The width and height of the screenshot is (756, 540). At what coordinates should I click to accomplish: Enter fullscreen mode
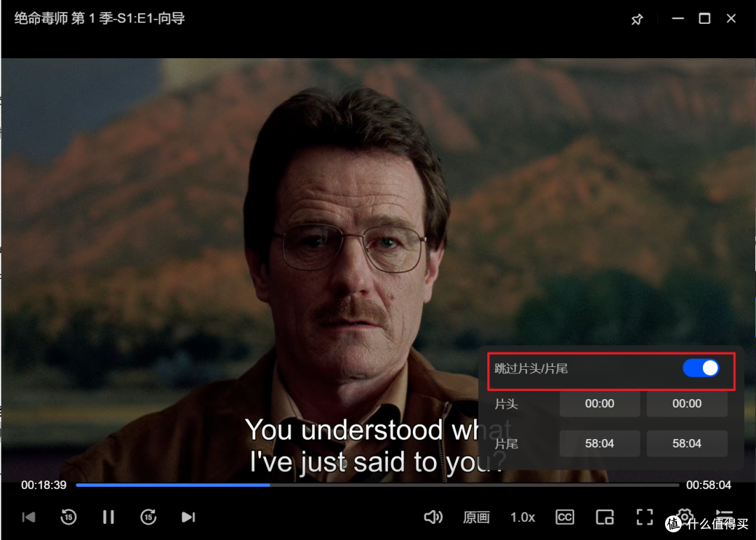tap(645, 518)
